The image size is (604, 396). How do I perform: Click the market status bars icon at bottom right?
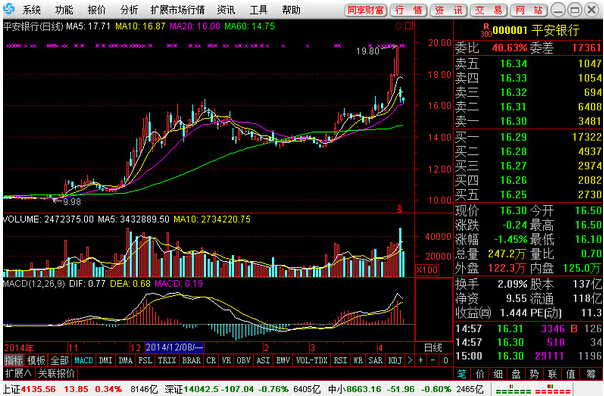point(534,389)
